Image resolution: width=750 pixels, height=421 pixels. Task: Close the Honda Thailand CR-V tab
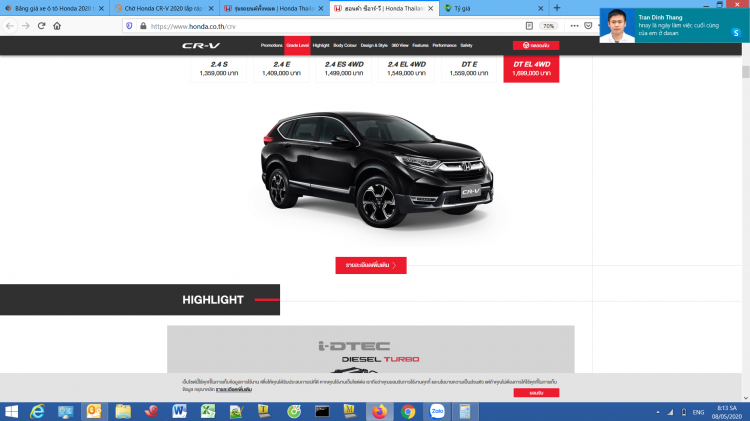tap(430, 8)
